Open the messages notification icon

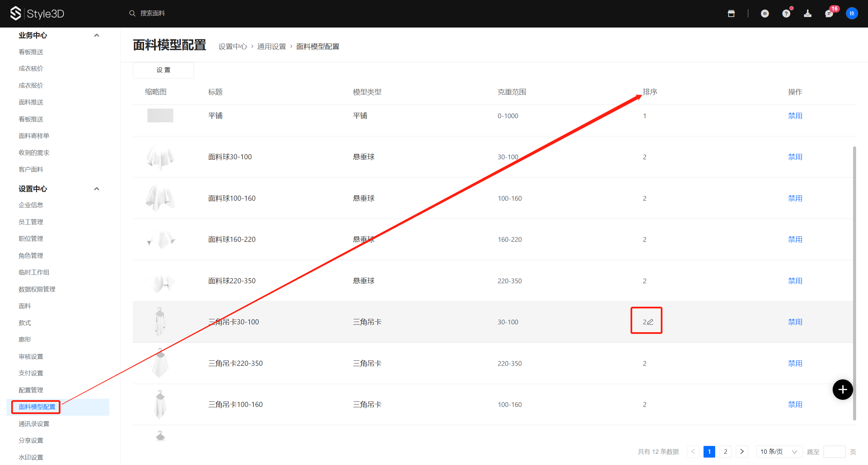pyautogui.click(x=829, y=14)
